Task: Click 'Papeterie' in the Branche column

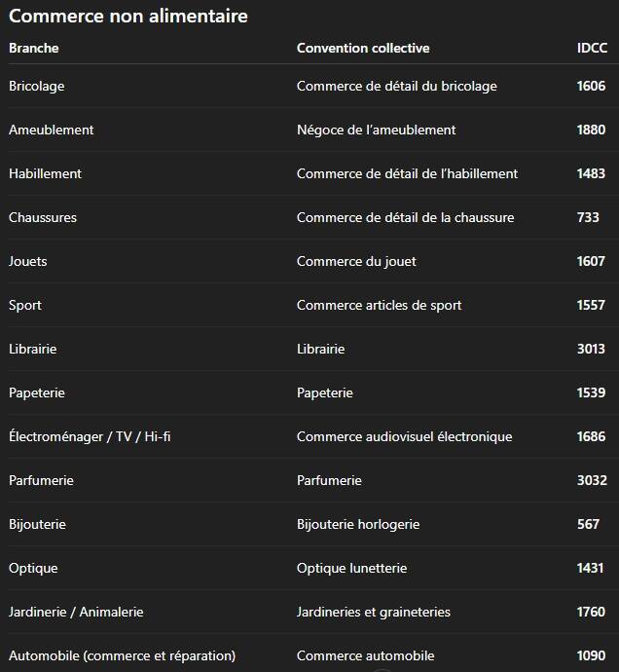Action: [x=36, y=392]
